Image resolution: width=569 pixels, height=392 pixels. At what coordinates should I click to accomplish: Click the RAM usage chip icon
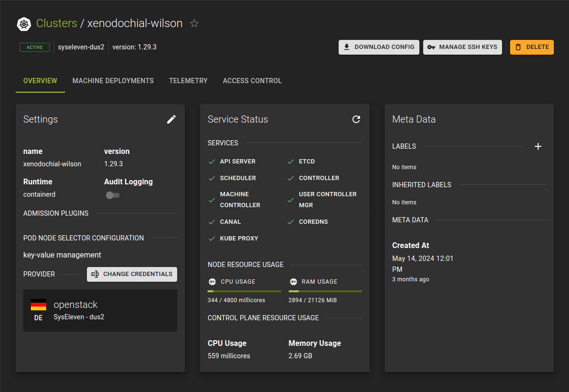(293, 282)
